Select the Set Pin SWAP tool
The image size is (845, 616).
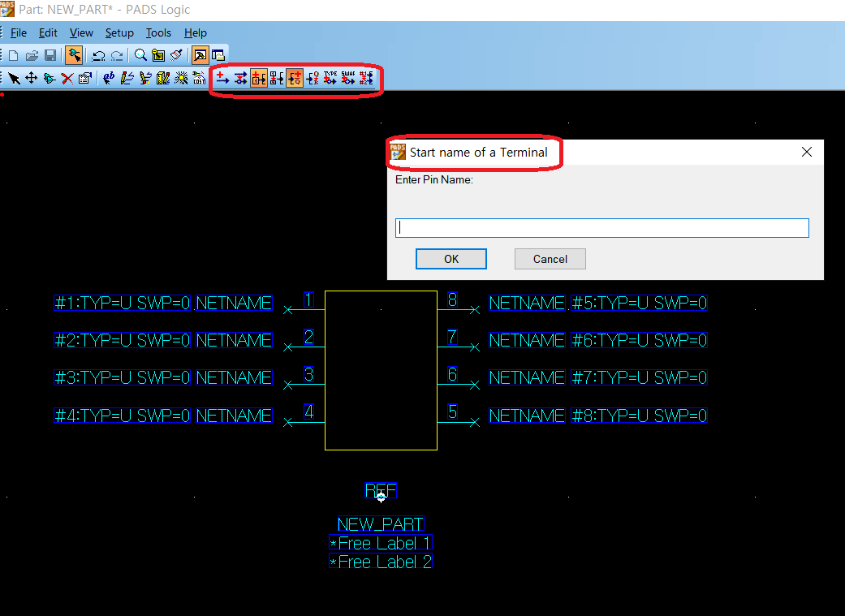pos(348,79)
